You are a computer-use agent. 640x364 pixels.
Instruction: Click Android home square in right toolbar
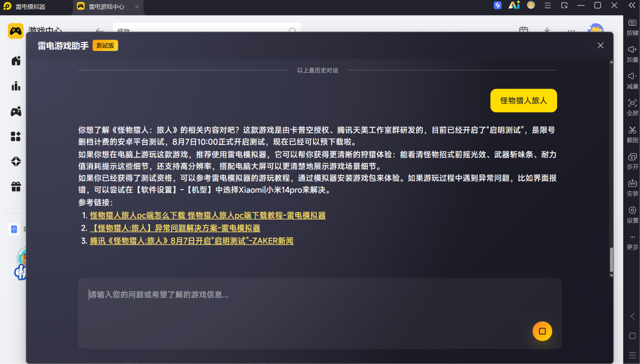[633, 336]
